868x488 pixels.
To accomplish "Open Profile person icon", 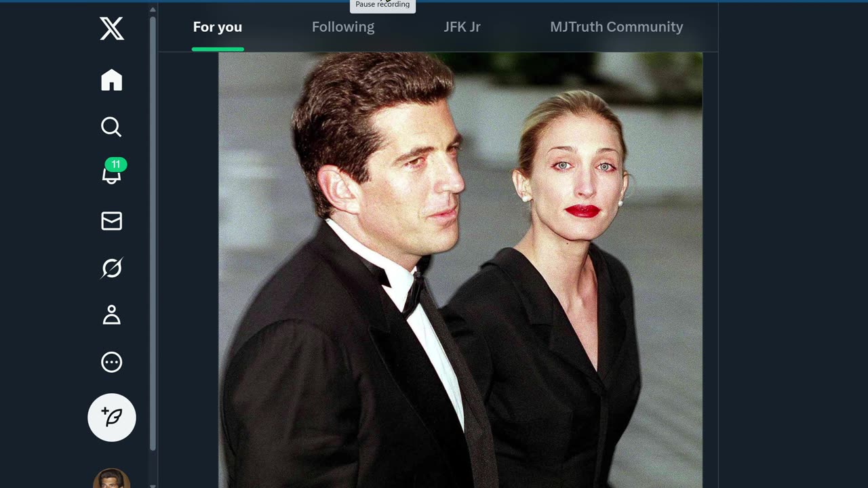I will [112, 315].
